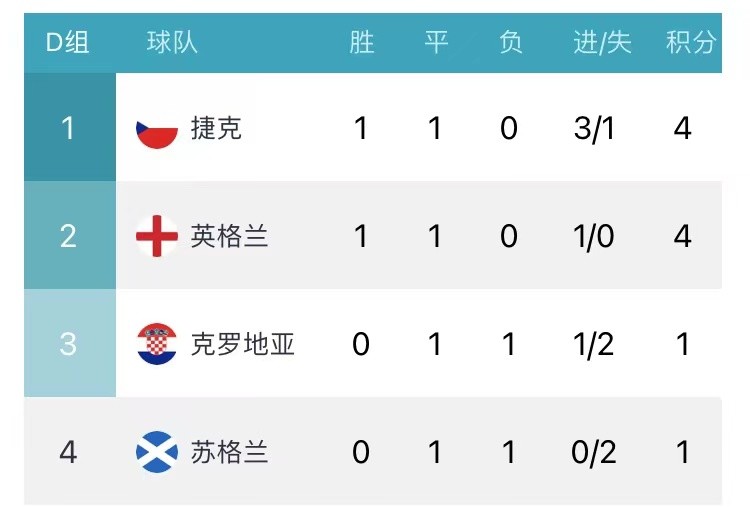750x509 pixels.
Task: Sort by the 胜 column header
Action: coord(362,42)
